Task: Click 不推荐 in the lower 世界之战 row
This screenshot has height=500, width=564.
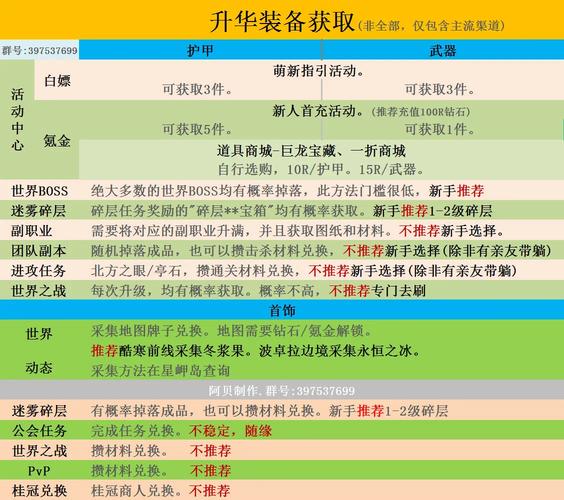Action: click(210, 450)
